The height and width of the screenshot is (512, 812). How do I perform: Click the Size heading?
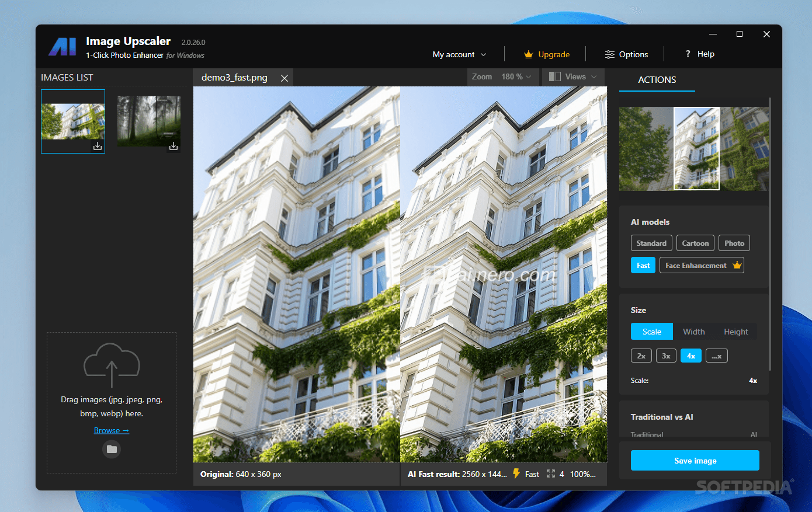639,310
